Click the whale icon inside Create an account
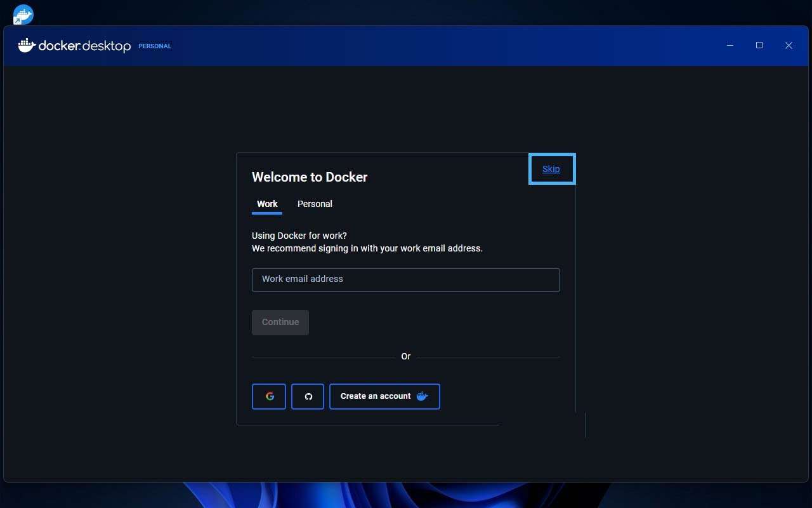 [422, 396]
